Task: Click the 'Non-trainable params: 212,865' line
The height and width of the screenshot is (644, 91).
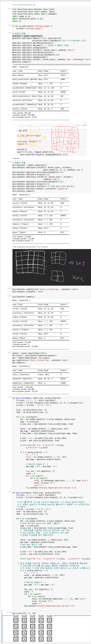Action: [x=25, y=346]
